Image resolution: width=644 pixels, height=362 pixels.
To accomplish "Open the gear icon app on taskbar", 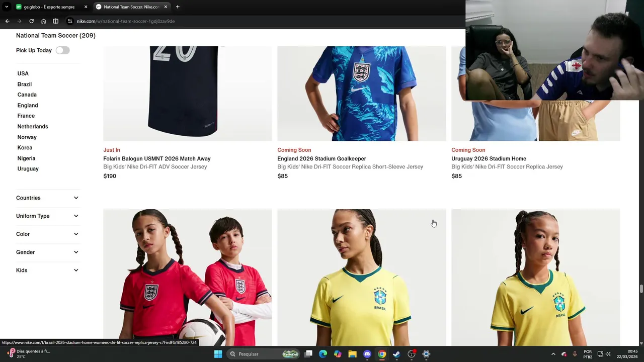I will click(426, 354).
